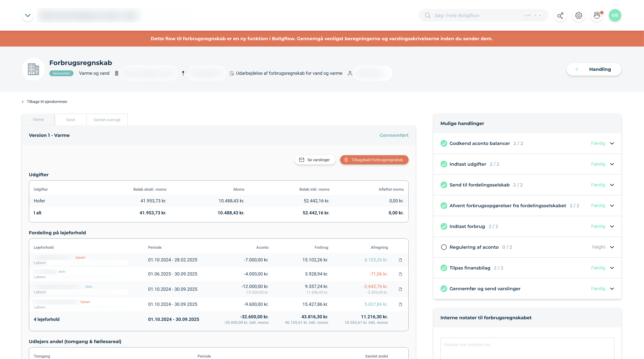Open the share icon in header

coord(560,16)
